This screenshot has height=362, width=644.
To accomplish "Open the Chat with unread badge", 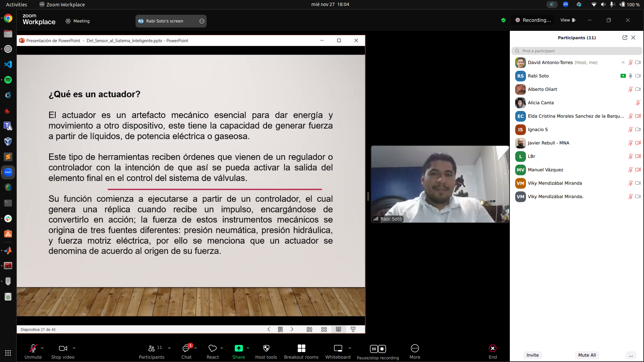I will 186,352.
